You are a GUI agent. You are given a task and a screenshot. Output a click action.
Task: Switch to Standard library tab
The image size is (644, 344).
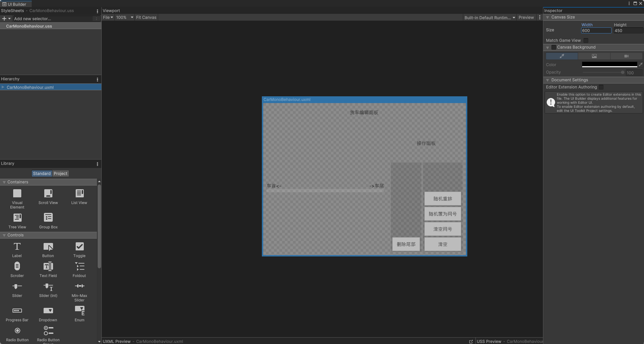42,173
